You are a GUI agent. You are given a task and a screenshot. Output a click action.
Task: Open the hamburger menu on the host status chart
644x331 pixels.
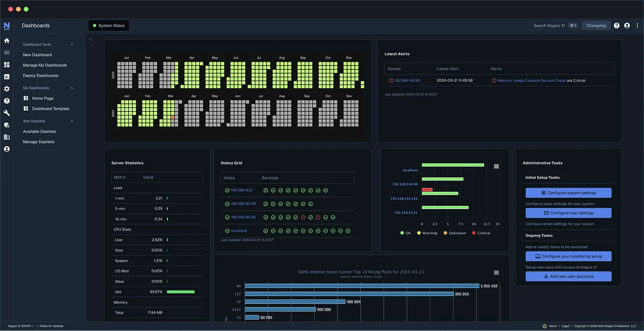pyautogui.click(x=496, y=167)
